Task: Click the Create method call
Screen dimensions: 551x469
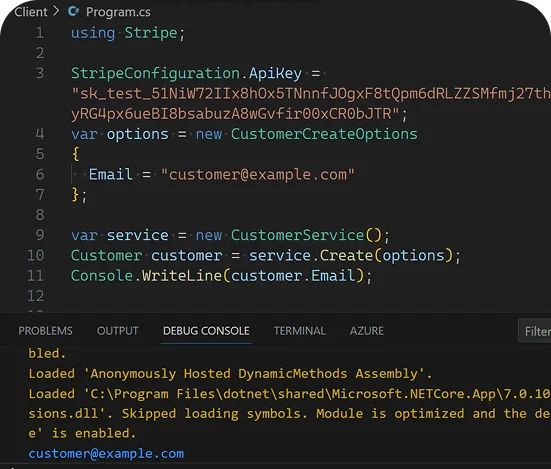Action: 346,255
